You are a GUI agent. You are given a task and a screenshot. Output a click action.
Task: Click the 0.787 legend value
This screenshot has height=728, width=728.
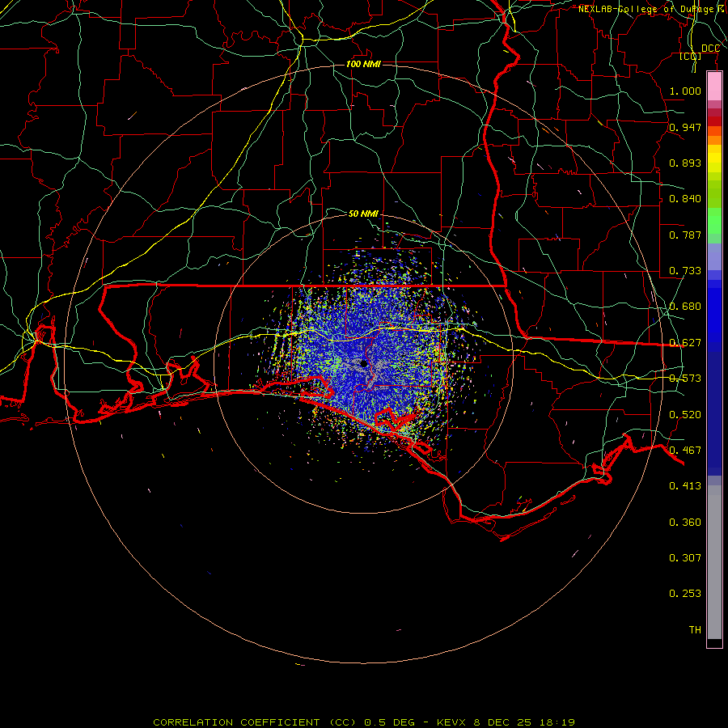[x=685, y=235]
